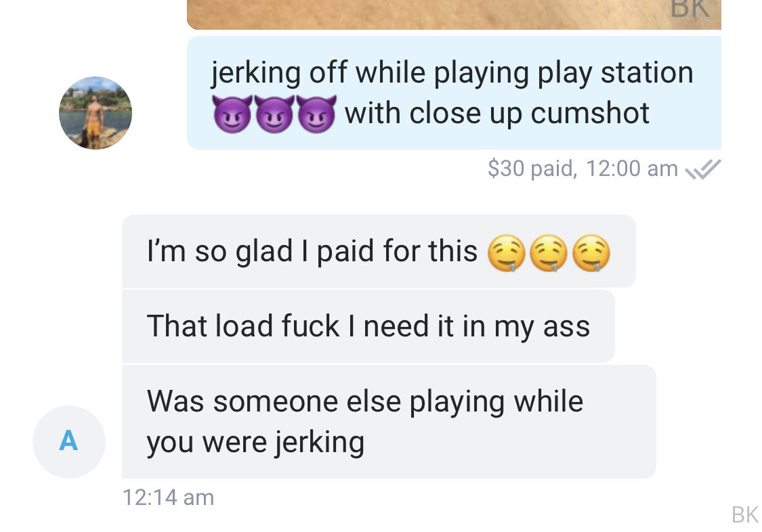Select the 'I'm so glad I paid' message
Viewport: 762px width, 532px height.
[379, 251]
